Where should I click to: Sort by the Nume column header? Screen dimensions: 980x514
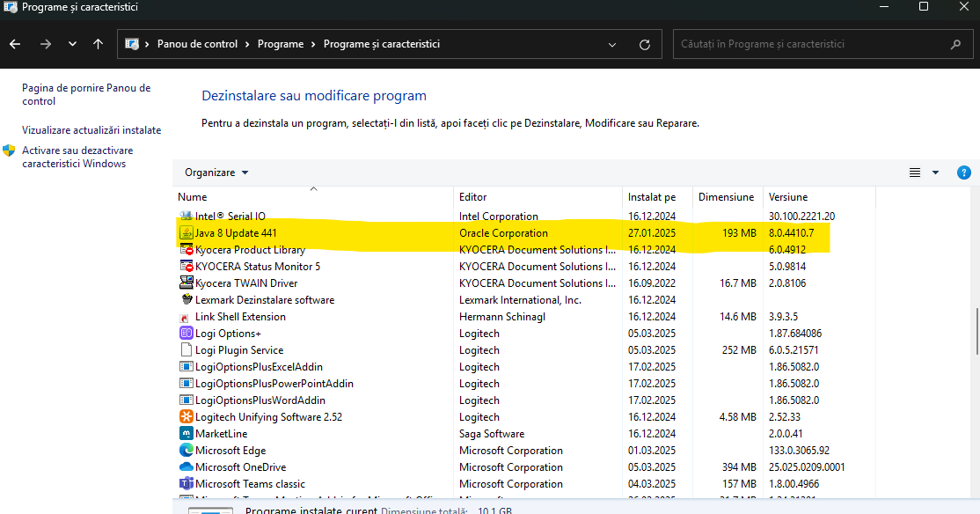point(313,197)
